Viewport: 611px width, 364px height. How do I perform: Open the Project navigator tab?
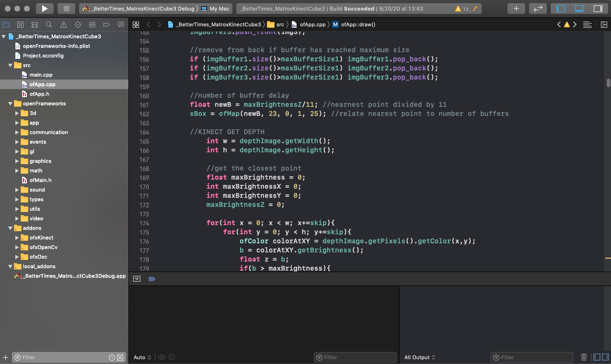point(6,24)
